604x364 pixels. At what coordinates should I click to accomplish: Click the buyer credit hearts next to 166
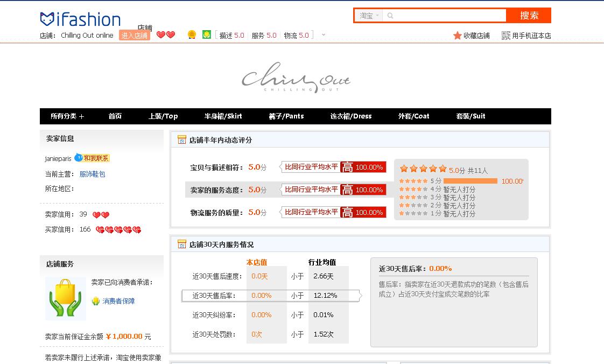118,230
